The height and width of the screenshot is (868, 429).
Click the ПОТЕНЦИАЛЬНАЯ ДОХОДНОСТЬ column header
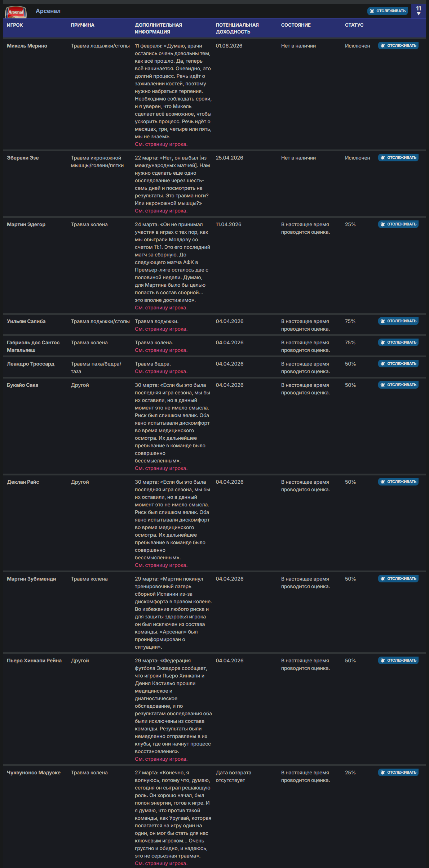coord(237,28)
